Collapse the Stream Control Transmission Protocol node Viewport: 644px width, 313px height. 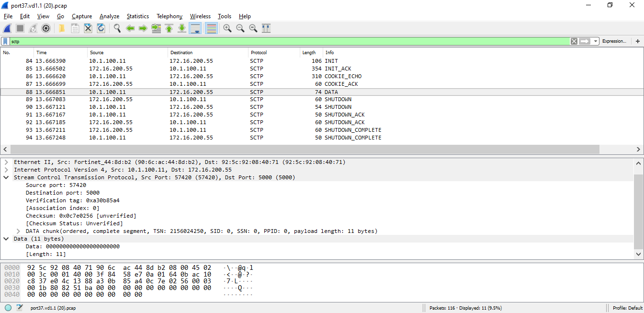[x=6, y=177]
